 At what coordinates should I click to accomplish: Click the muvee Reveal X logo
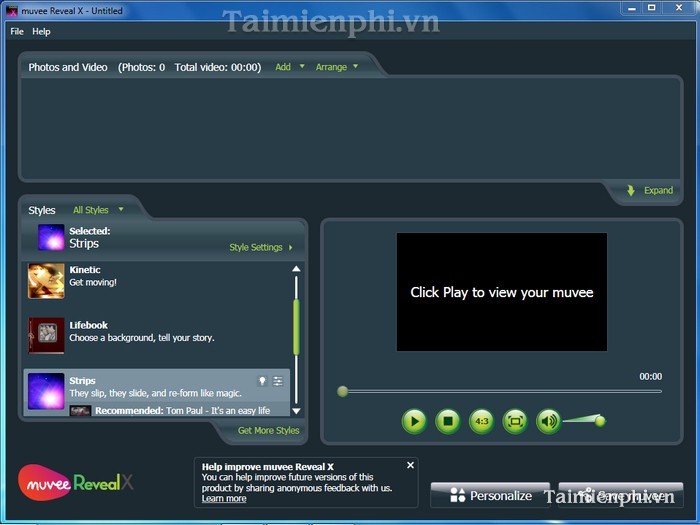(x=76, y=482)
